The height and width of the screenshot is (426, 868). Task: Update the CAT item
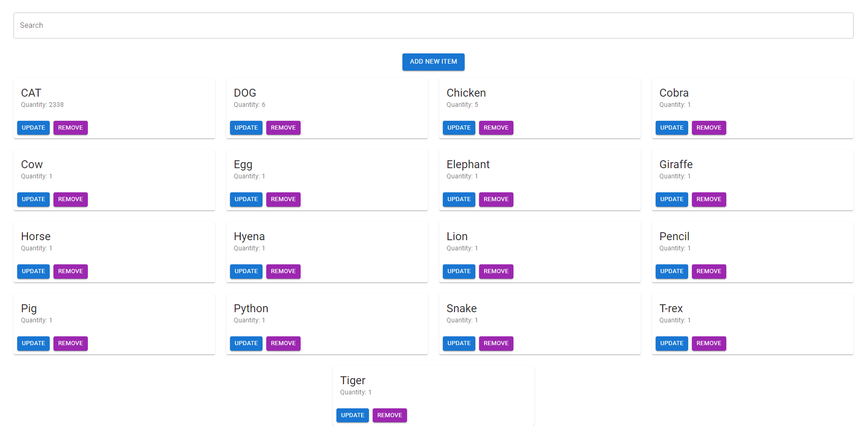click(x=33, y=128)
